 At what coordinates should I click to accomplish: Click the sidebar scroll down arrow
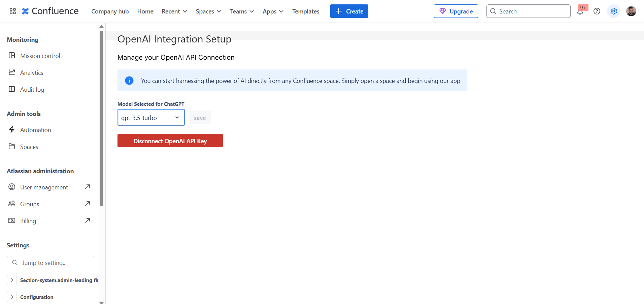pyautogui.click(x=101, y=302)
